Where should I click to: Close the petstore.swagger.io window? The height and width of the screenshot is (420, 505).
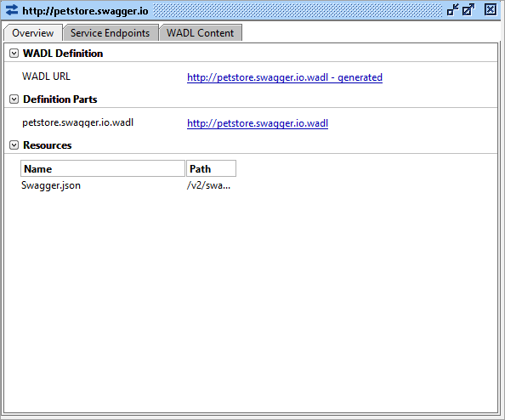pos(491,9)
